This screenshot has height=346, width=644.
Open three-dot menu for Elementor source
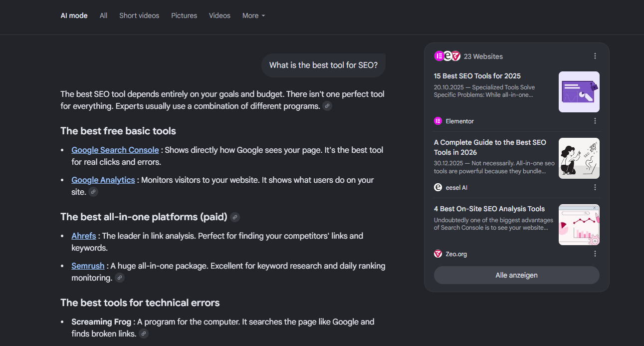(595, 121)
